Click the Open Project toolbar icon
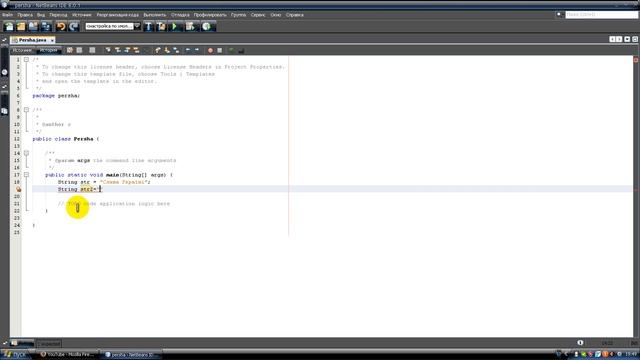The height and width of the screenshot is (360, 640). pos(33,27)
